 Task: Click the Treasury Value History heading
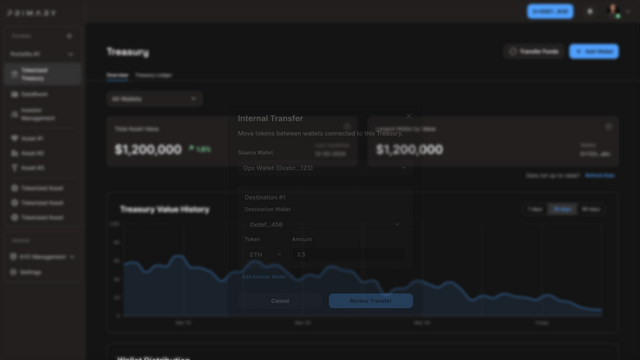[x=165, y=209]
